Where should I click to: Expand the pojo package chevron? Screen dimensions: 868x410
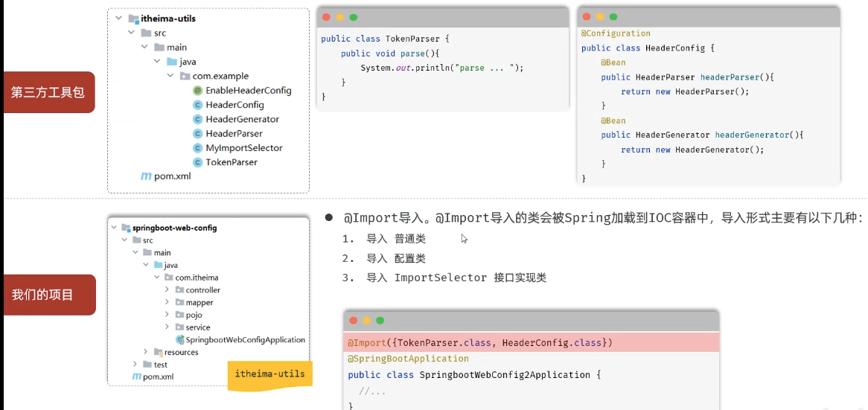click(167, 315)
